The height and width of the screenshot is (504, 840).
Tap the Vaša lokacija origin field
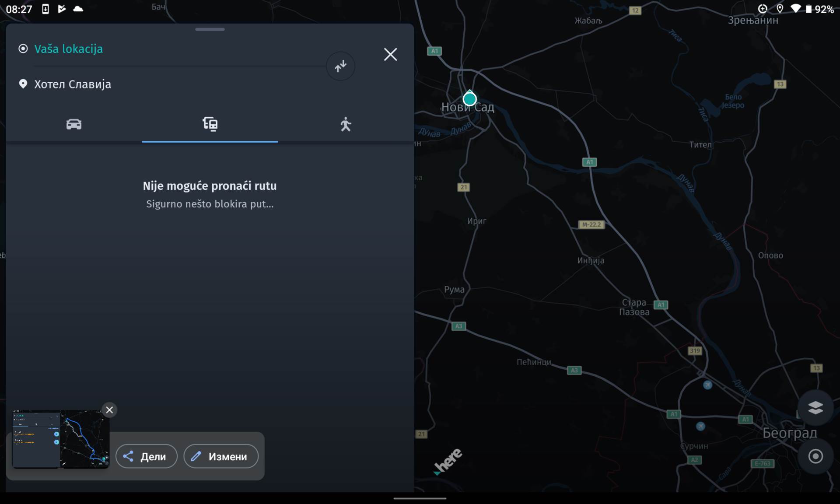click(69, 49)
